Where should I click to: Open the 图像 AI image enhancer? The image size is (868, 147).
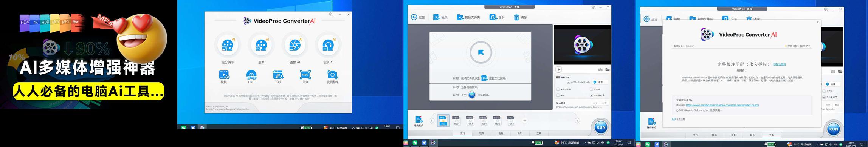295,45
